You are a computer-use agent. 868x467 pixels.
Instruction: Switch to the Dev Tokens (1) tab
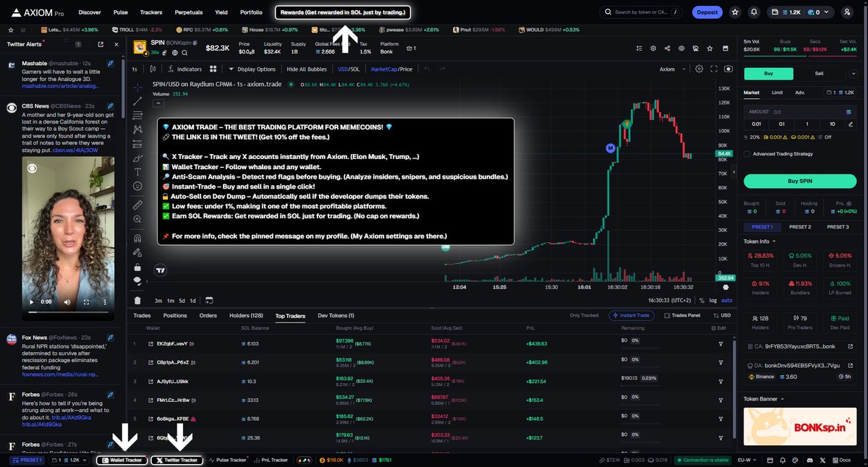tap(336, 316)
